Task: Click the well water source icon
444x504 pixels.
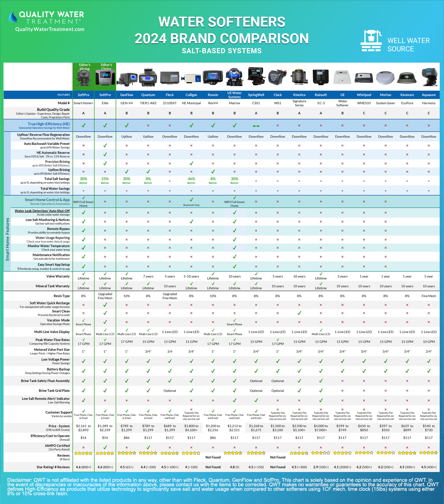Action: pos(371,41)
